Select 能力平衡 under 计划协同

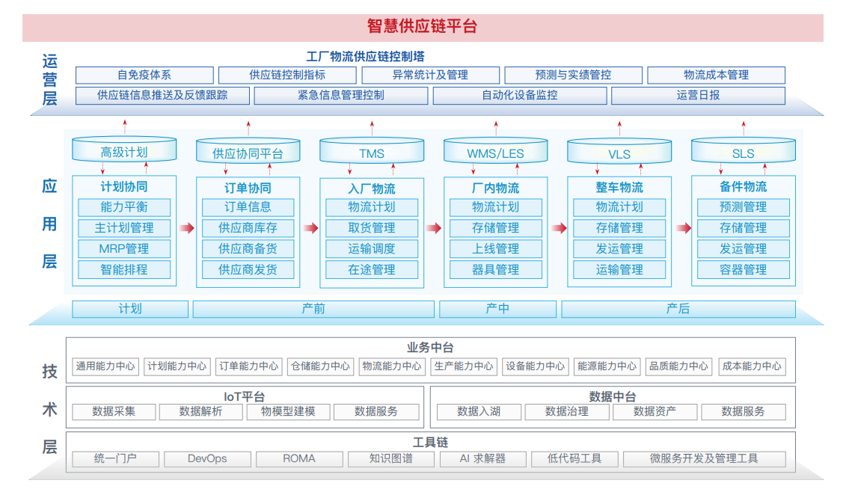tap(124, 207)
